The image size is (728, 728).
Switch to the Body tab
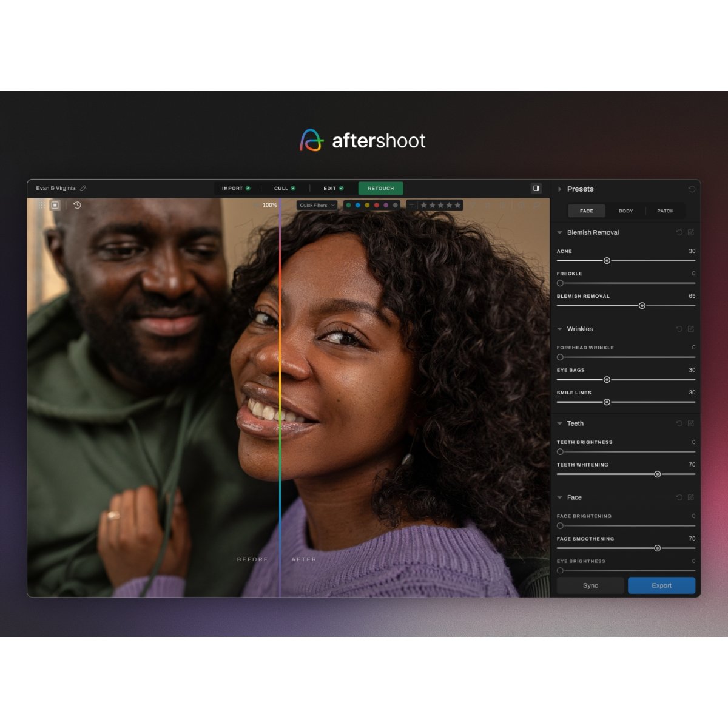pyautogui.click(x=625, y=211)
